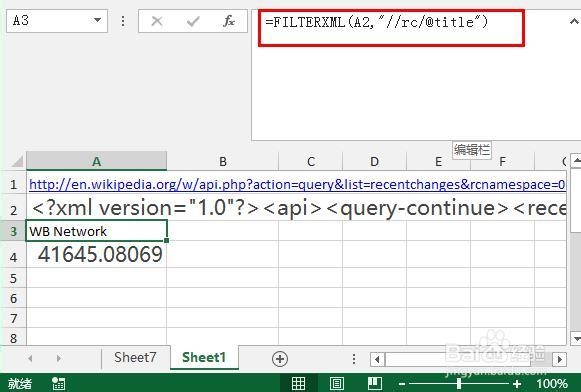581x392 pixels.
Task: Click the previous sheet navigation arrow
Action: click(30, 358)
